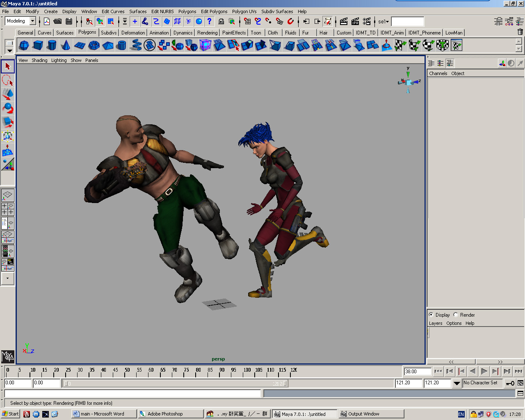Image resolution: width=525 pixels, height=420 pixels.
Task: Open the Edit Polygons menu
Action: point(214,11)
